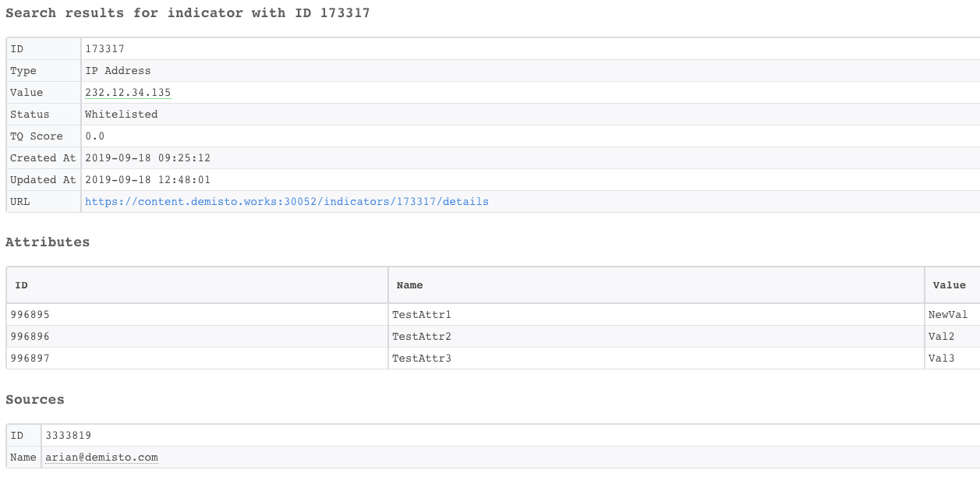Viewport: 980px width, 477px height.
Task: Click the search results title heading
Action: click(x=188, y=13)
